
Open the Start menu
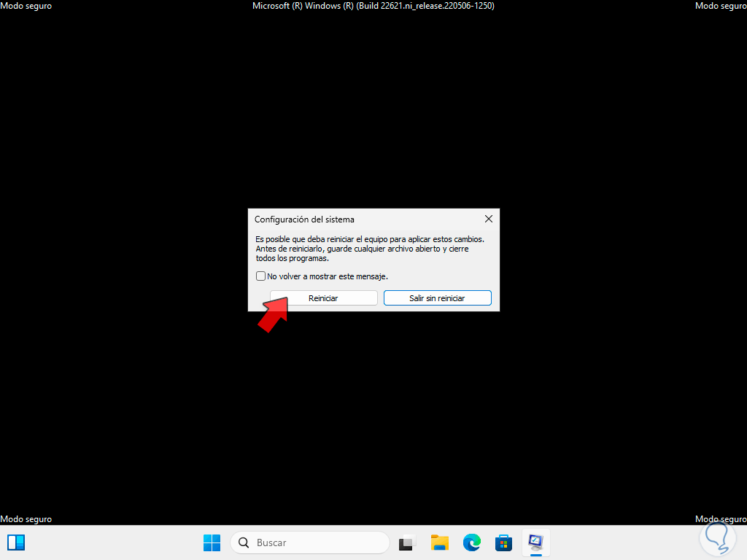point(212,542)
